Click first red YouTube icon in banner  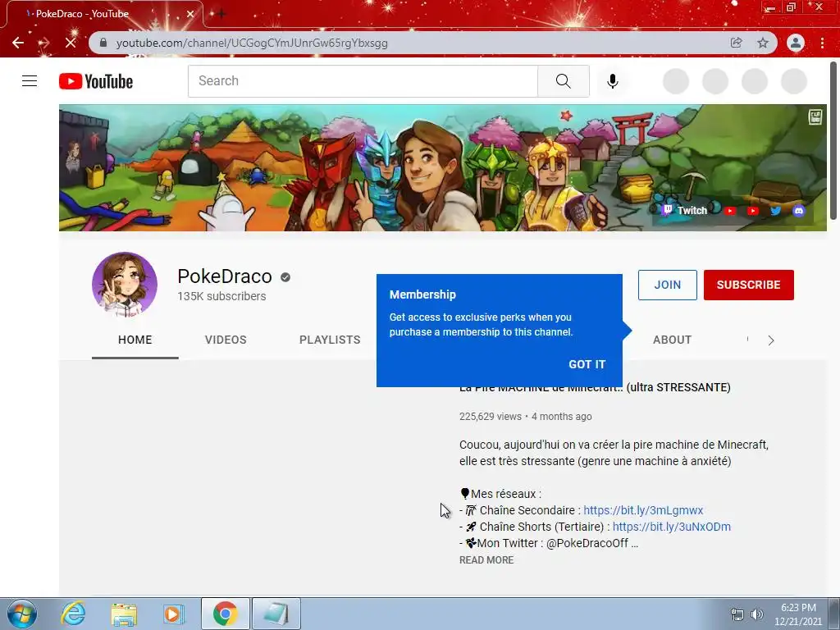(x=729, y=211)
